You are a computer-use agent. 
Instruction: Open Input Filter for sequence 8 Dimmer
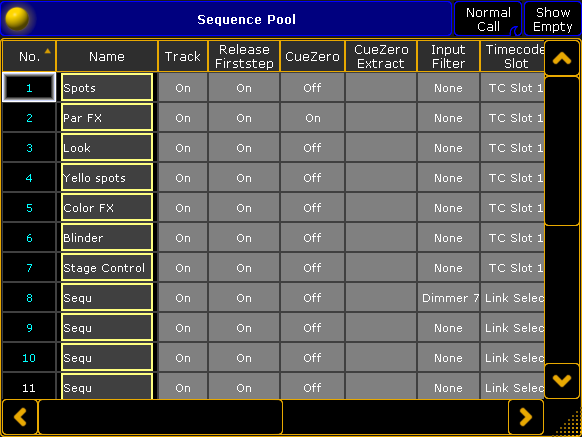(448, 298)
